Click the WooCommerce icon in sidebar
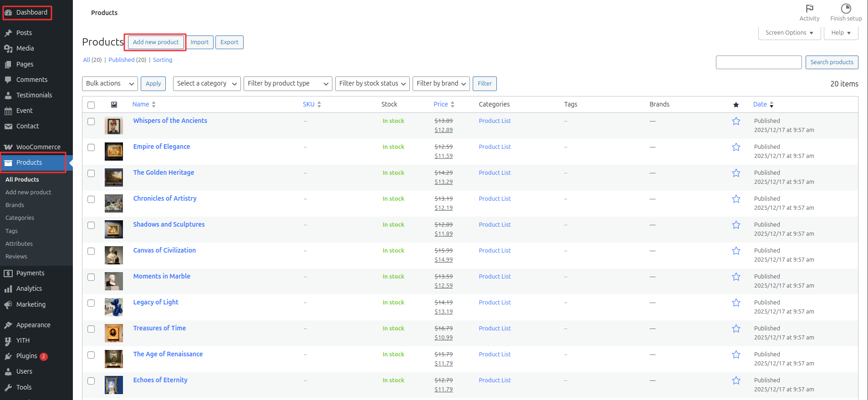This screenshot has height=400, width=868. (8, 147)
